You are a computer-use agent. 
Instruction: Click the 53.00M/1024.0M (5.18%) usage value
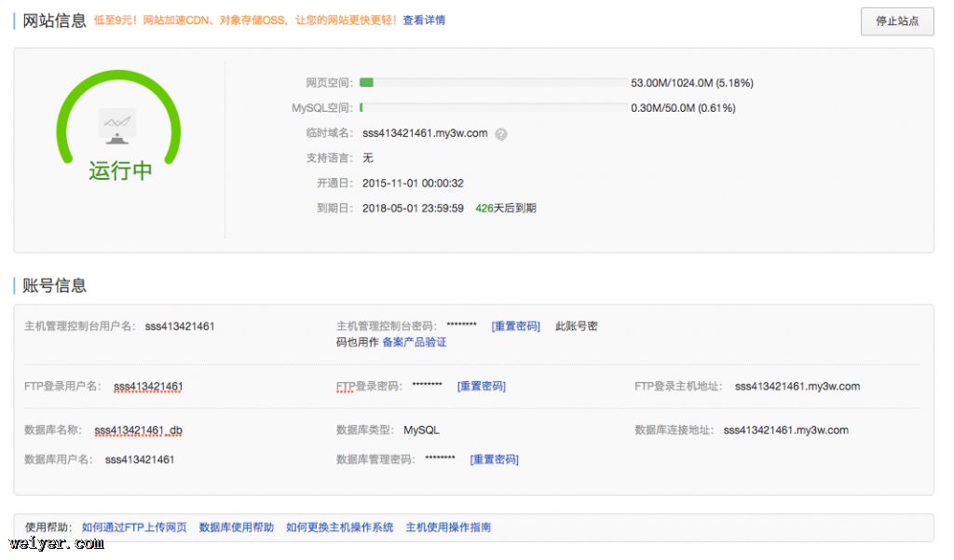[692, 83]
